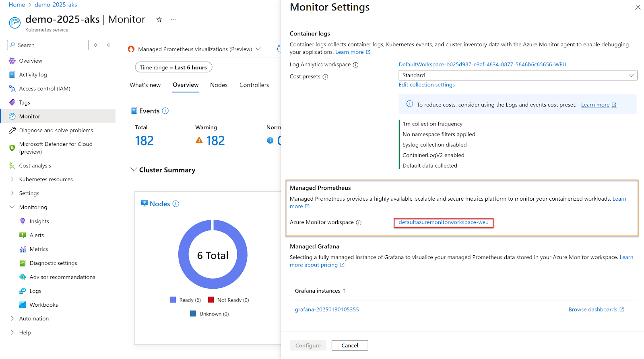This screenshot has height=359, width=644.
Task: Click the info icon next to Events
Action: [165, 111]
